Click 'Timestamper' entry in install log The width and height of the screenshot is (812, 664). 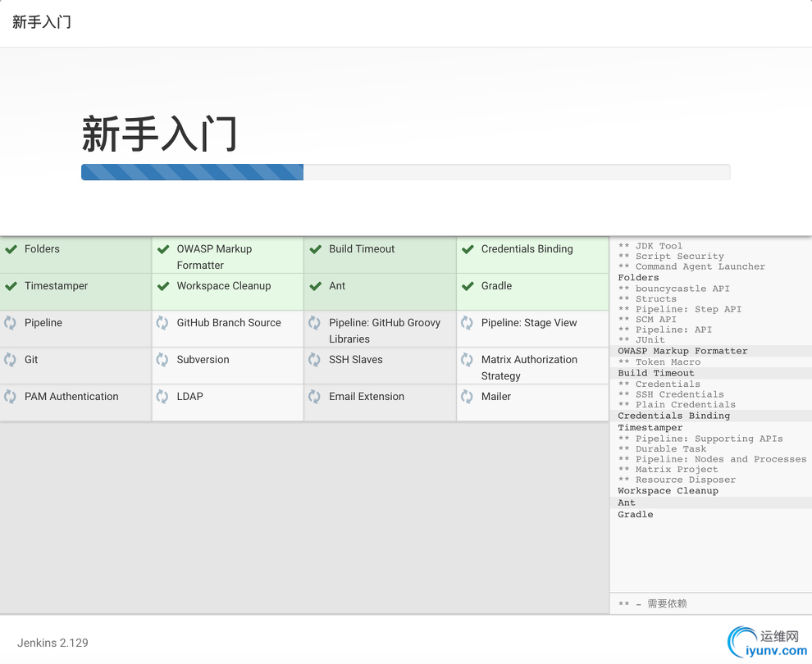650,427
